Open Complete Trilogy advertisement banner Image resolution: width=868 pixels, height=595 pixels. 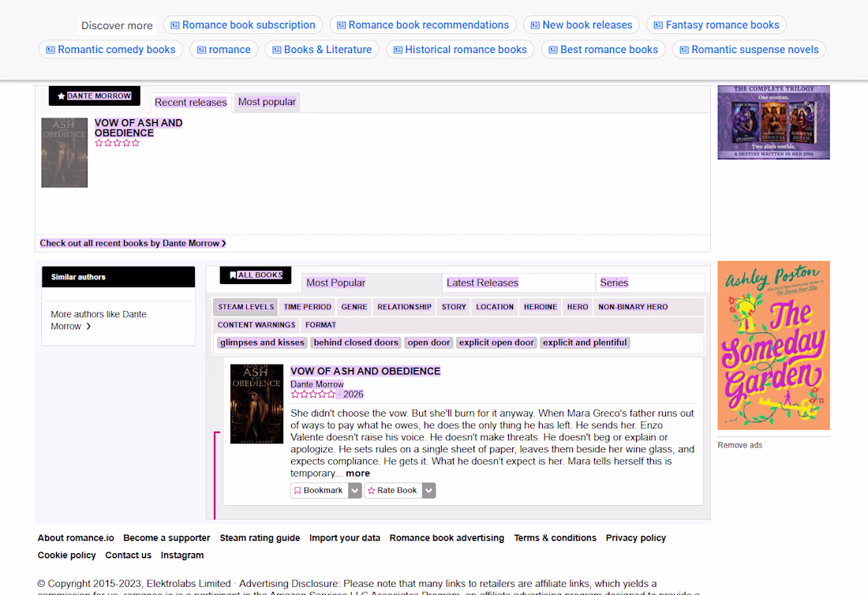[773, 122]
